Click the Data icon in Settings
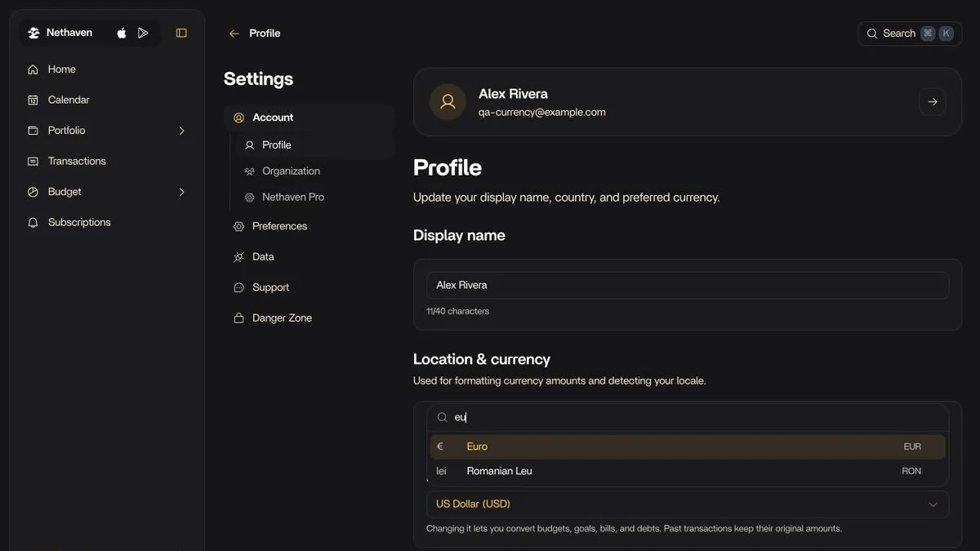The width and height of the screenshot is (980, 551). 238,257
